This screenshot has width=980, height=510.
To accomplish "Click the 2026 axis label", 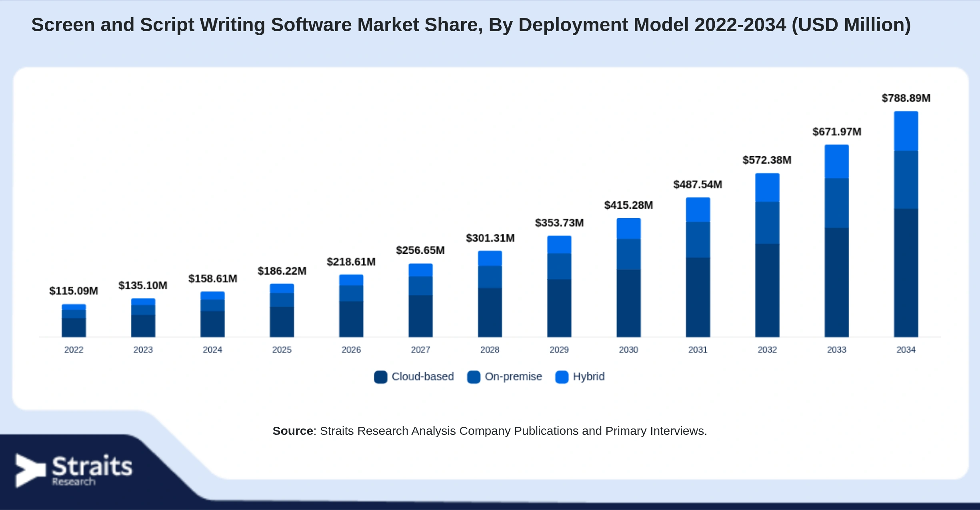I will click(351, 350).
